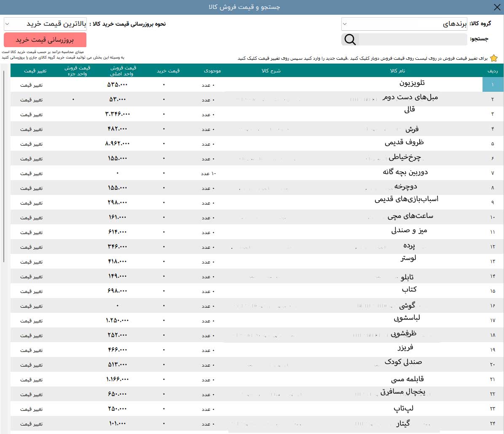Select the اسباب‌بازی‌های قدیمی item name
This screenshot has height=434, width=504.
pyautogui.click(x=406, y=200)
